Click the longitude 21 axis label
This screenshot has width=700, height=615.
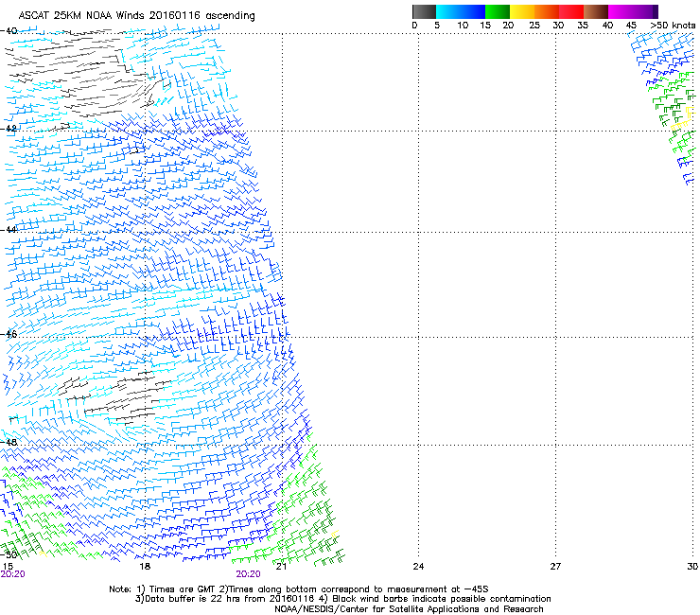click(x=281, y=567)
